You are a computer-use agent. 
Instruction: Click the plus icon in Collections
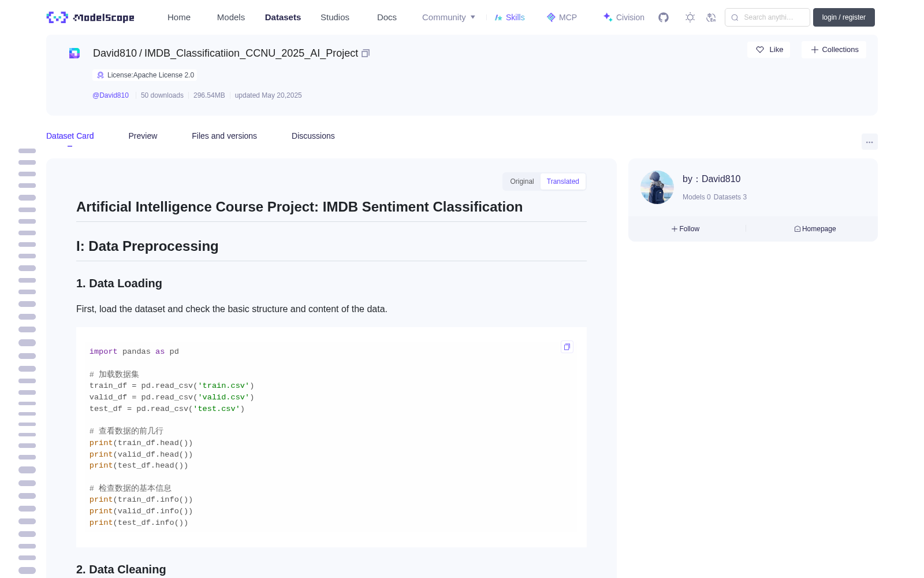(815, 50)
